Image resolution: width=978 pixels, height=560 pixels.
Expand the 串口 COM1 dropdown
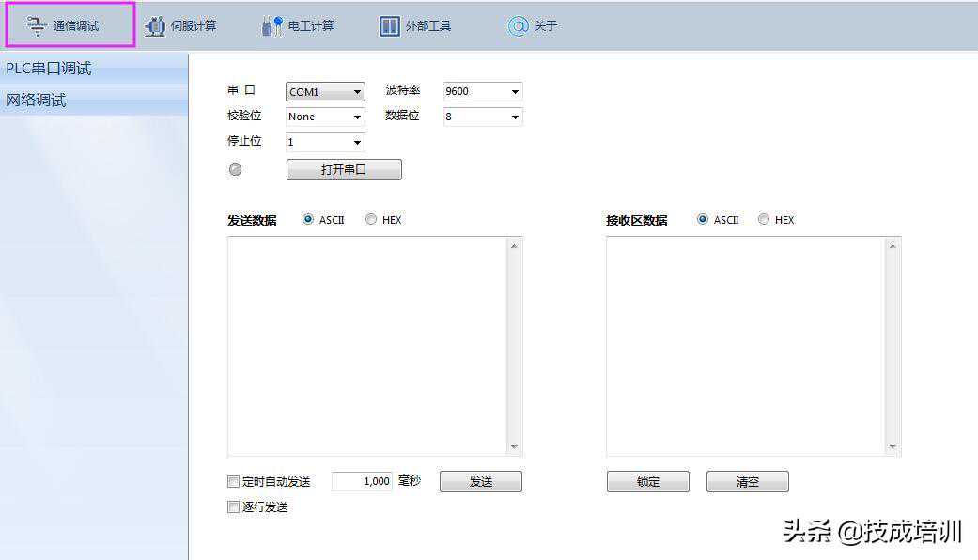pos(325,92)
